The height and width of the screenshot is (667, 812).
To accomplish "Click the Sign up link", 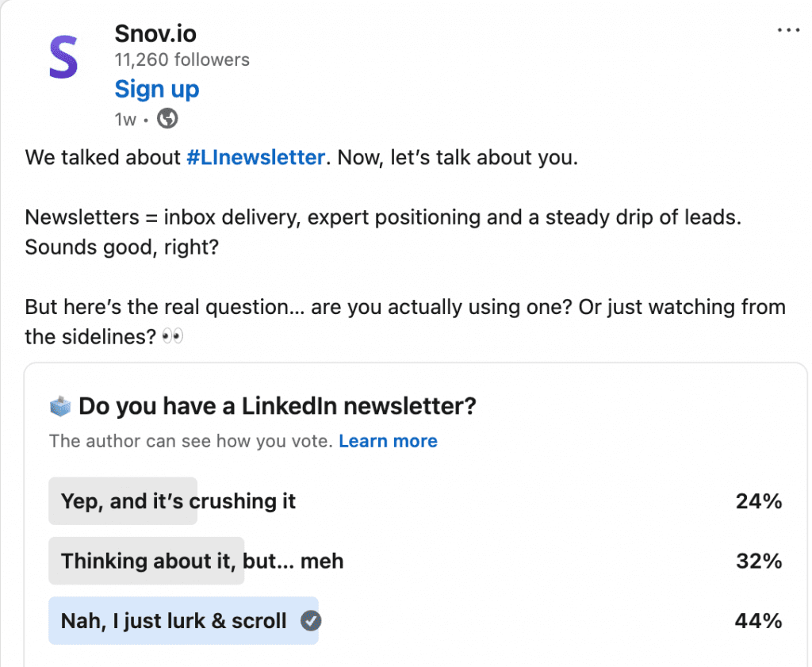I will (x=157, y=89).
